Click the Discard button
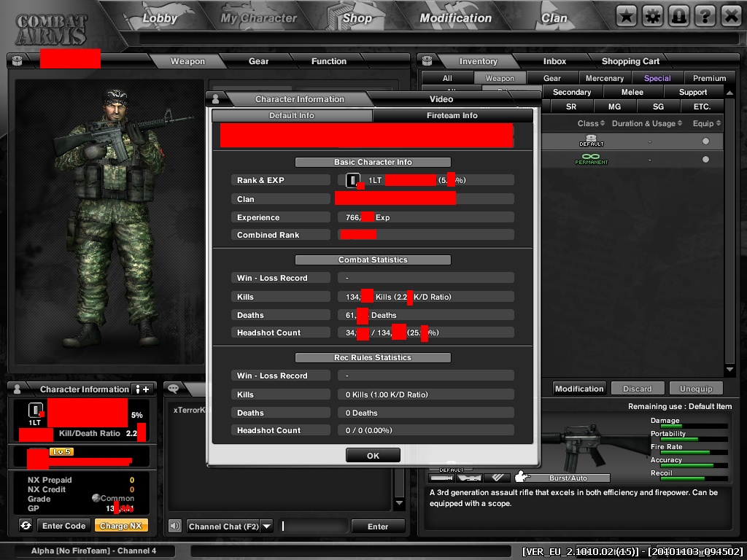This screenshot has height=560, width=747. 638,389
